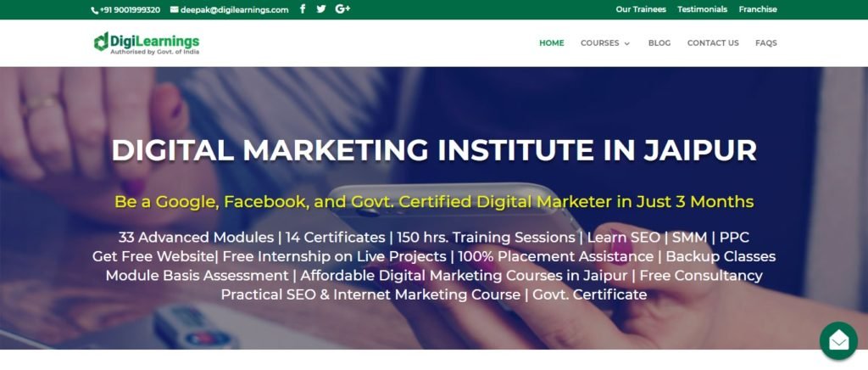
Task: Open the Testimonials link in top bar
Action: pos(703,9)
